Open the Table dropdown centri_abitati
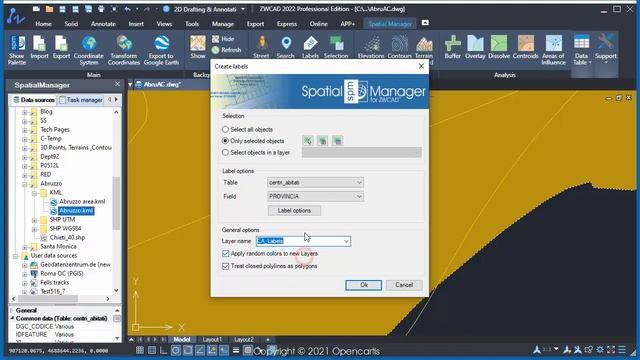640x360 pixels. click(x=315, y=182)
